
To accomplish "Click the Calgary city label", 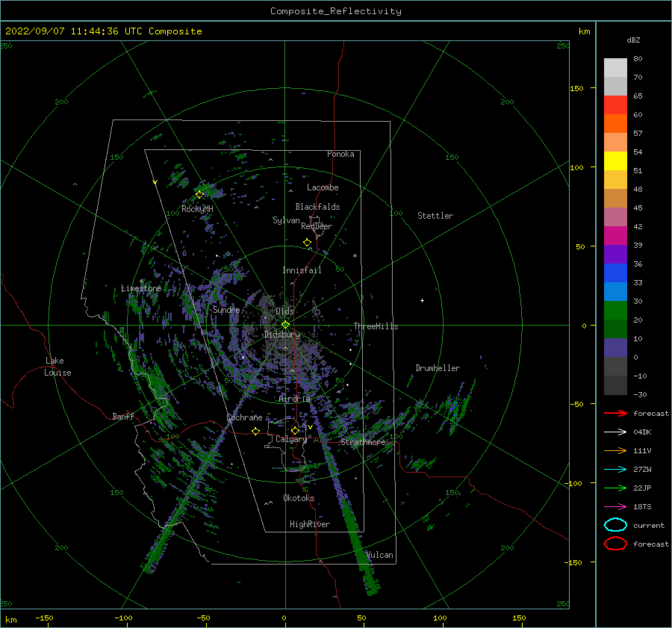I will coord(291,439).
